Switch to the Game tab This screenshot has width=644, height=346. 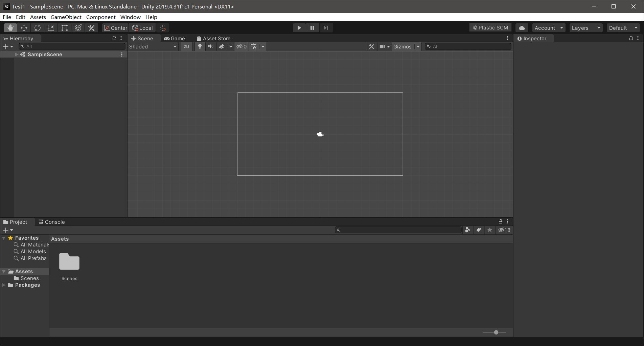click(x=175, y=38)
